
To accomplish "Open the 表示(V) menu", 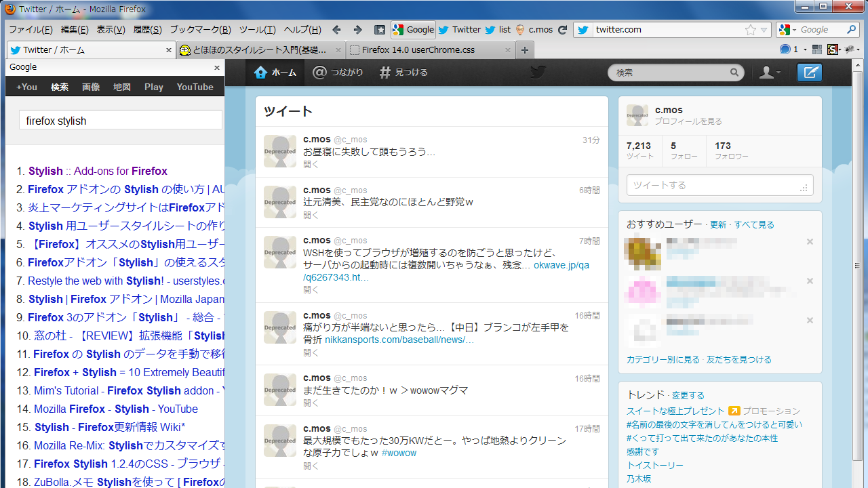I will coord(111,30).
